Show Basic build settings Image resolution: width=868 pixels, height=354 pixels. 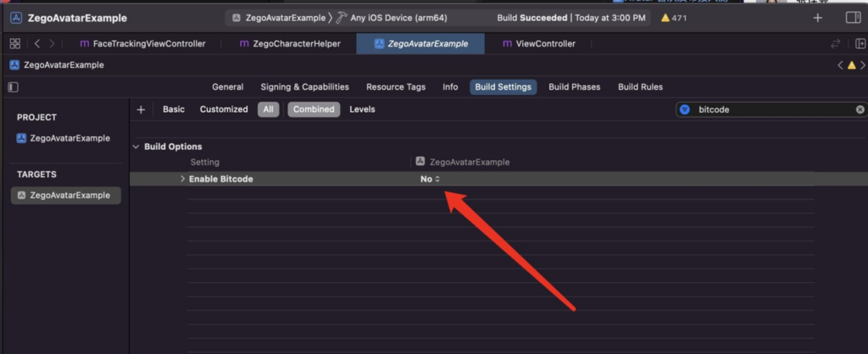pyautogui.click(x=174, y=109)
